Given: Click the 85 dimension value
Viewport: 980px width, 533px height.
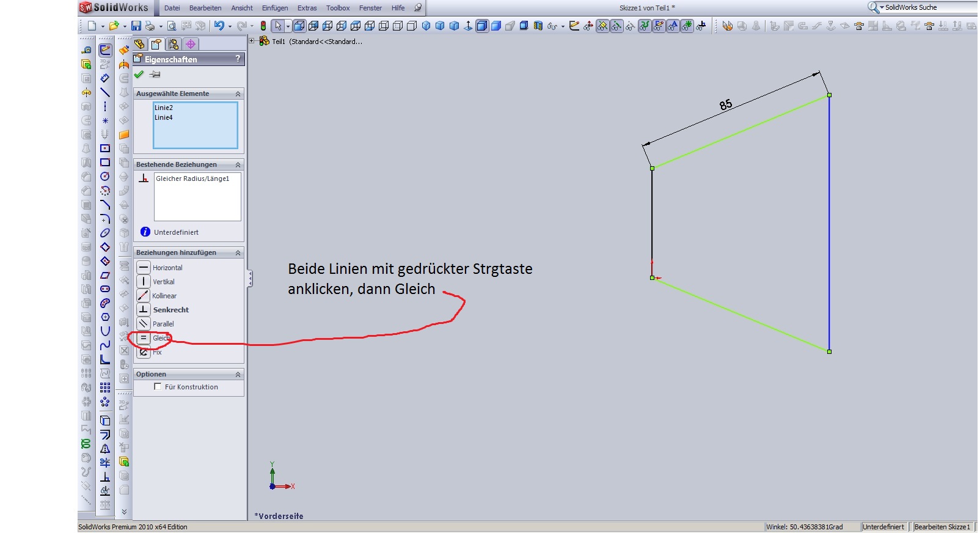Looking at the screenshot, I should pyautogui.click(x=726, y=105).
